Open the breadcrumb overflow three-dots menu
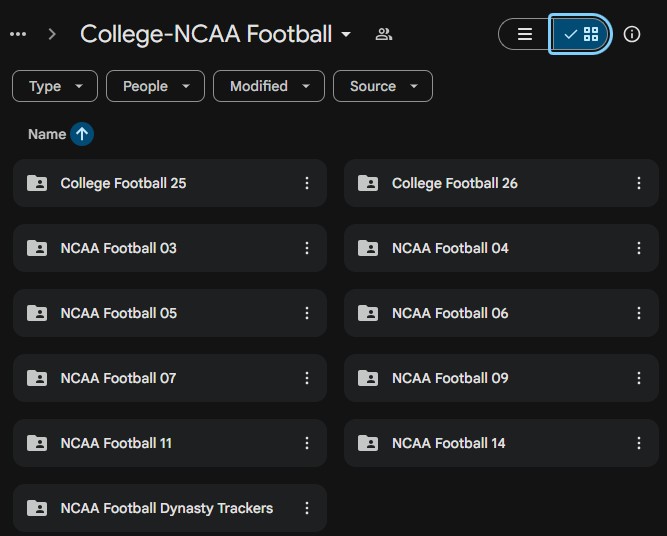Image resolution: width=667 pixels, height=536 pixels. 18,34
